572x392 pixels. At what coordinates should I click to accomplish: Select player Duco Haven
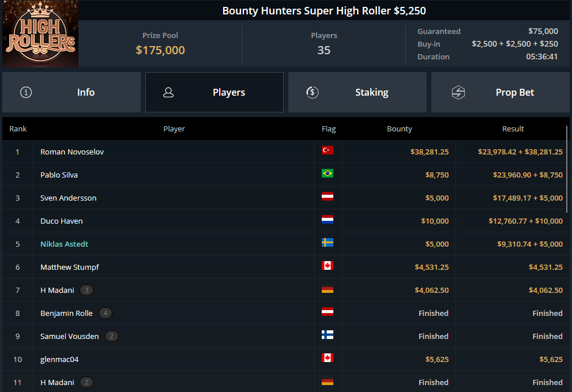61,221
